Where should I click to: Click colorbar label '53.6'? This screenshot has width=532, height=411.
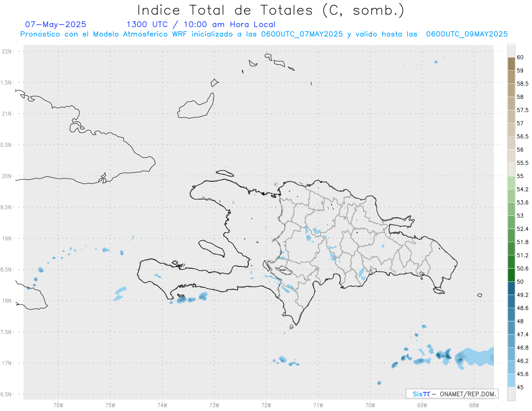[x=522, y=203]
